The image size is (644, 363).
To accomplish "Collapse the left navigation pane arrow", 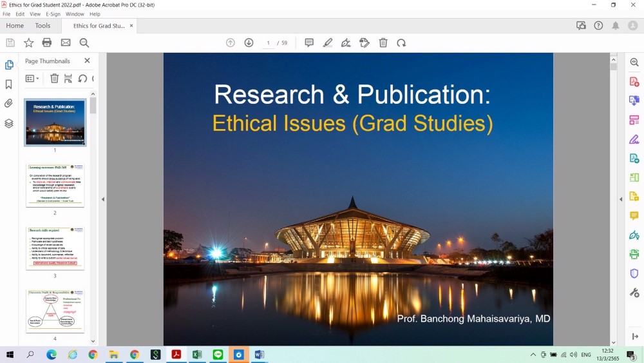I will pos(102,199).
